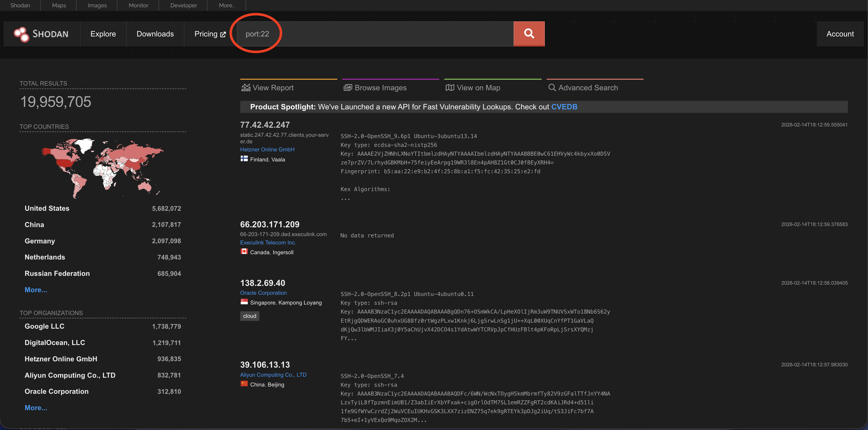The height and width of the screenshot is (430, 868).
Task: Click the world map countries thumbnail
Action: [103, 168]
